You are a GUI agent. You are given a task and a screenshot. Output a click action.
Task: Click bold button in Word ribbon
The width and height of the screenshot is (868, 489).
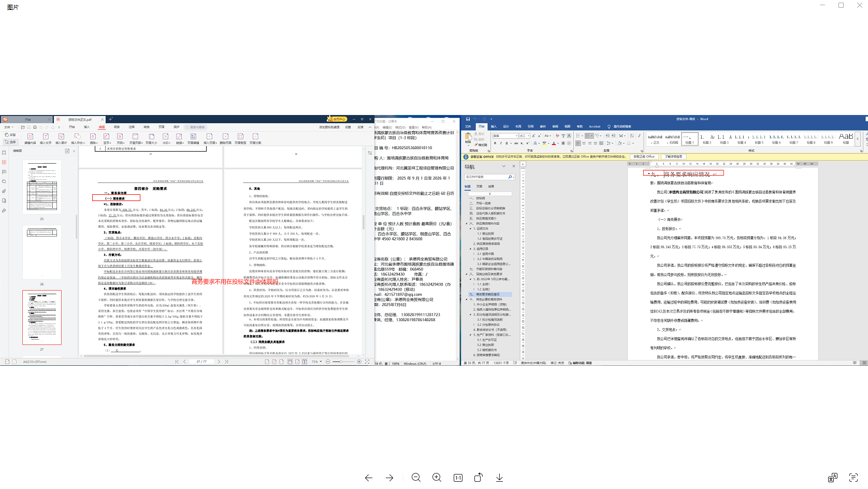(x=495, y=143)
